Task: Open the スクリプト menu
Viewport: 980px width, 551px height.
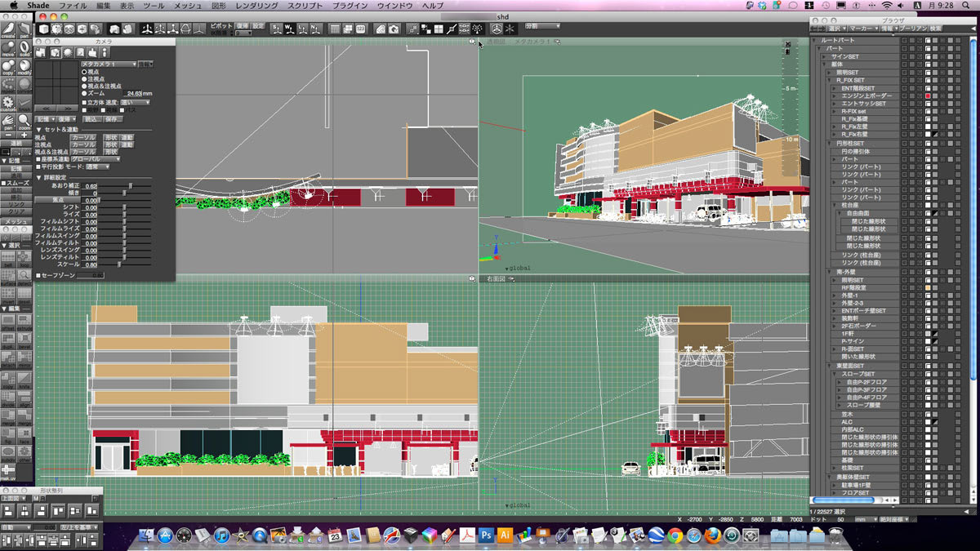Action: pos(305,6)
